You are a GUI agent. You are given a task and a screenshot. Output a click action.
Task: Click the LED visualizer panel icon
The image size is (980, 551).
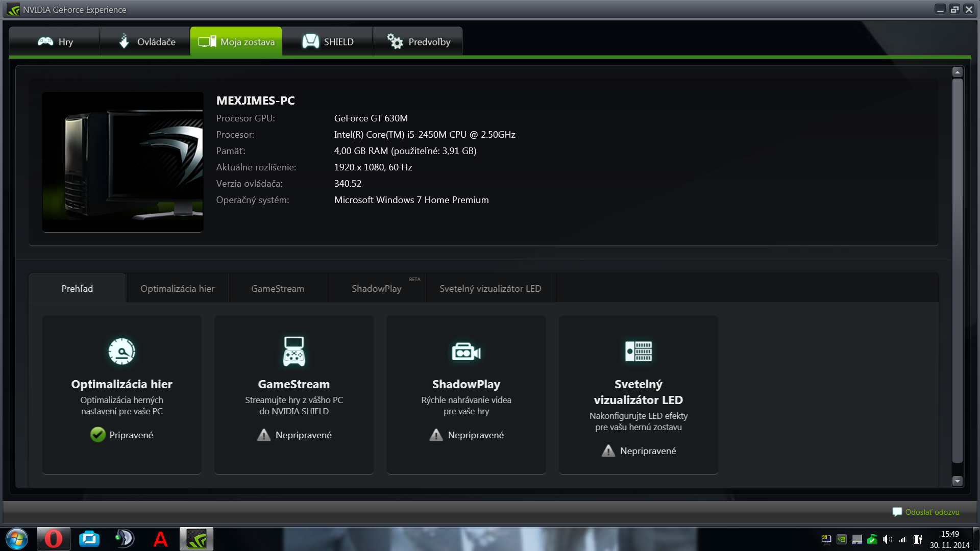tap(639, 351)
